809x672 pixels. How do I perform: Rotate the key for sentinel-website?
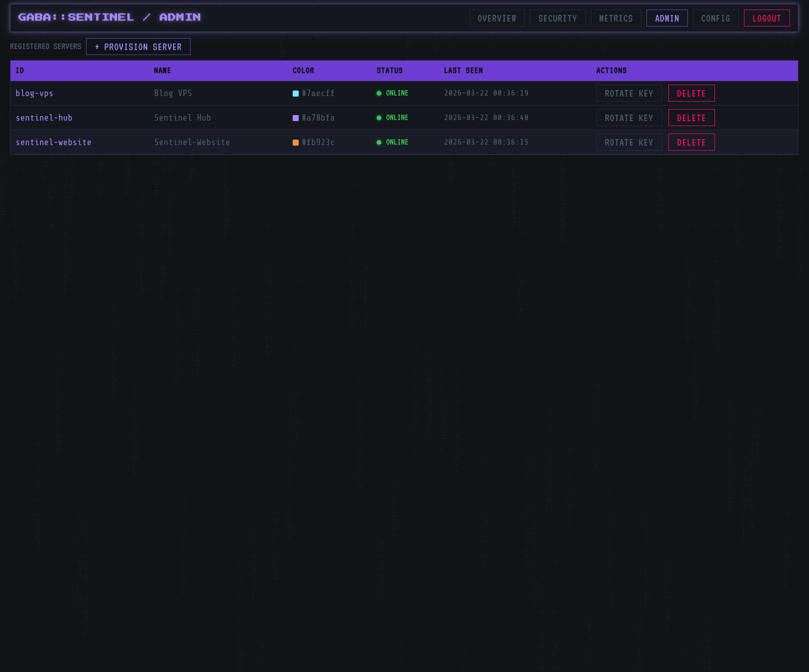(x=628, y=142)
